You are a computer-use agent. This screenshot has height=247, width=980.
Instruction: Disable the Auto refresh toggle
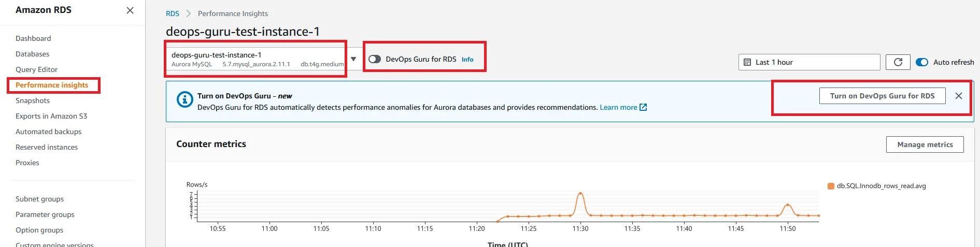coord(922,62)
